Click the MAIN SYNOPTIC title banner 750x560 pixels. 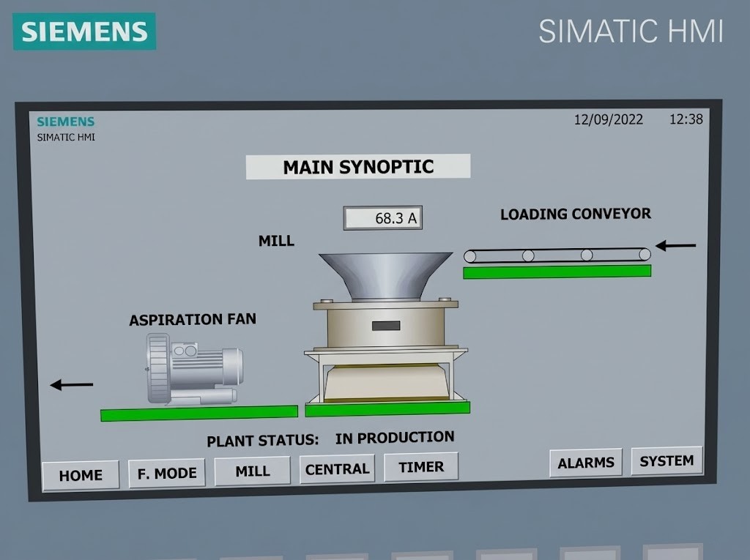click(x=358, y=167)
